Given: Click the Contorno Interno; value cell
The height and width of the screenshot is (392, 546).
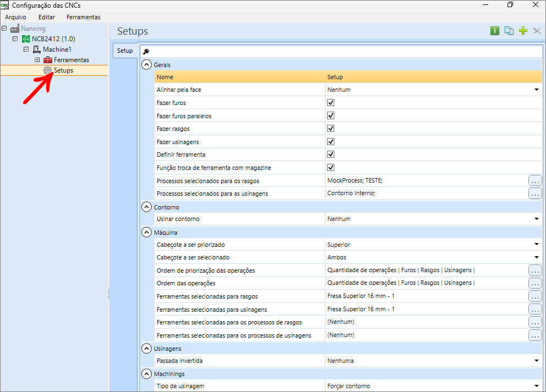Looking at the screenshot, I should coord(427,193).
